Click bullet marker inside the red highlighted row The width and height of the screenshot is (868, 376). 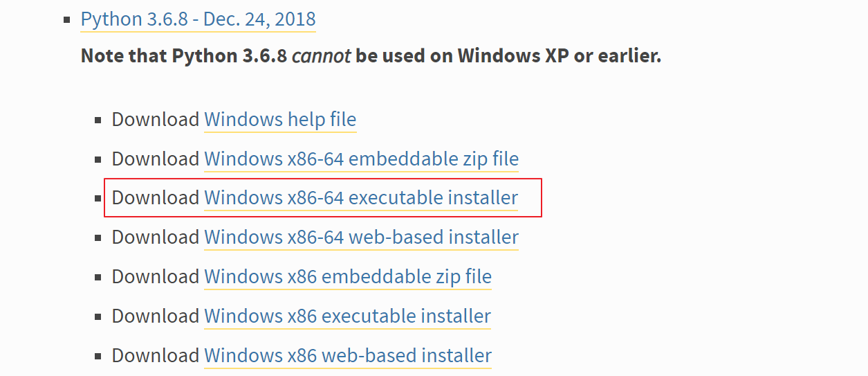[98, 199]
